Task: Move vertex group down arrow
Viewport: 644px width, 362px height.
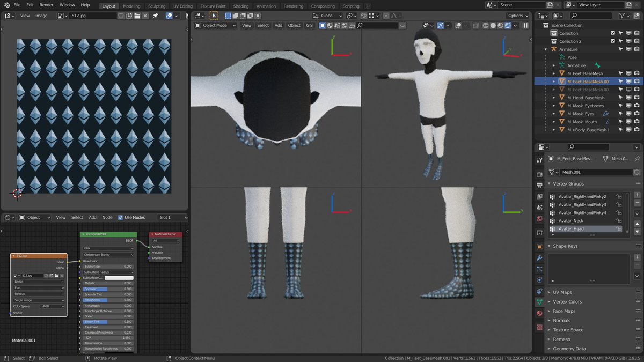Action: (637, 232)
